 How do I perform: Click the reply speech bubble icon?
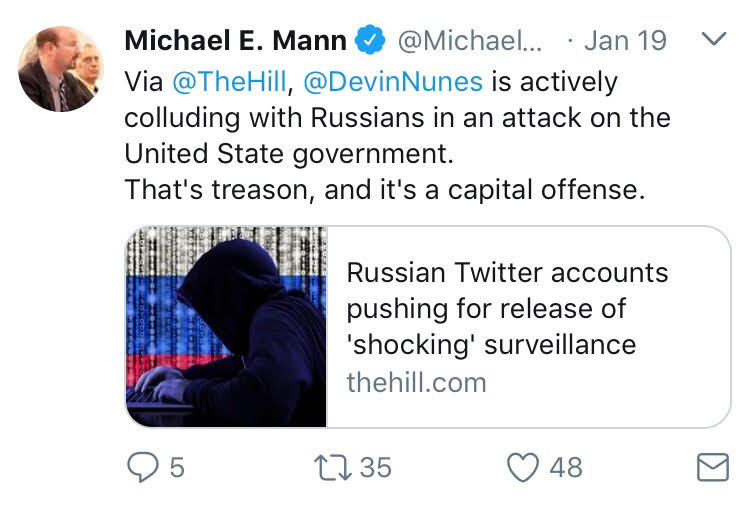[142, 467]
